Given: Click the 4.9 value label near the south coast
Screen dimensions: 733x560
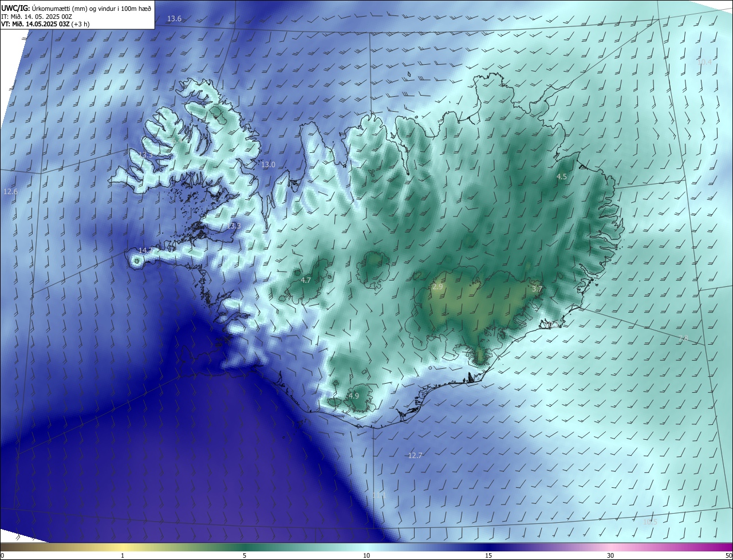Looking at the screenshot, I should tap(354, 396).
